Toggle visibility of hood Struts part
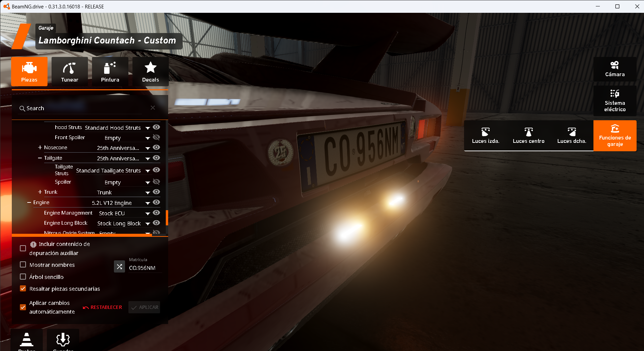The image size is (644, 351). click(x=156, y=127)
